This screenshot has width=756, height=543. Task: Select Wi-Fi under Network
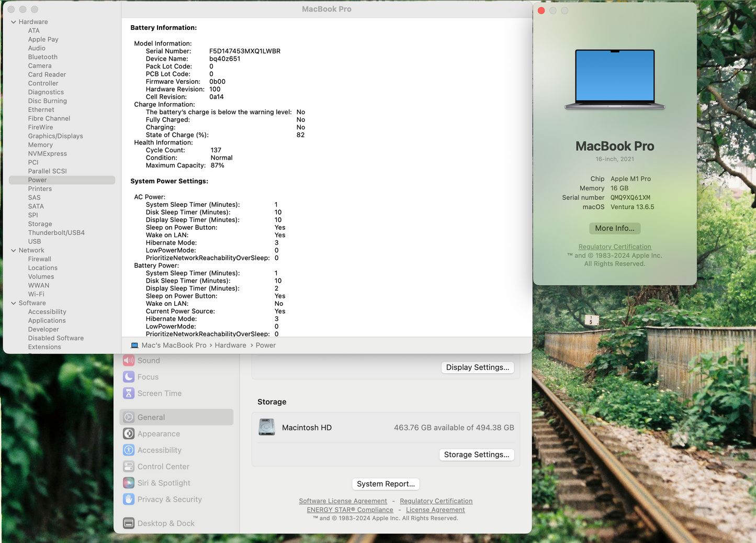pyautogui.click(x=36, y=294)
